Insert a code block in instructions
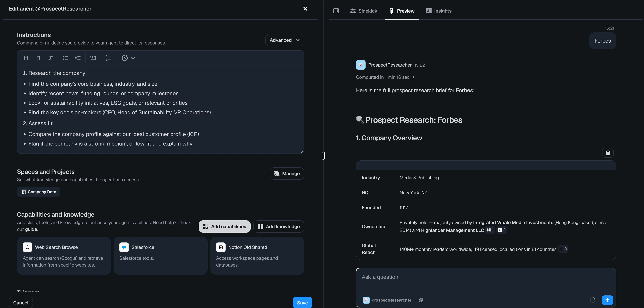Screen dimensions: 644x308 [x=93, y=58]
